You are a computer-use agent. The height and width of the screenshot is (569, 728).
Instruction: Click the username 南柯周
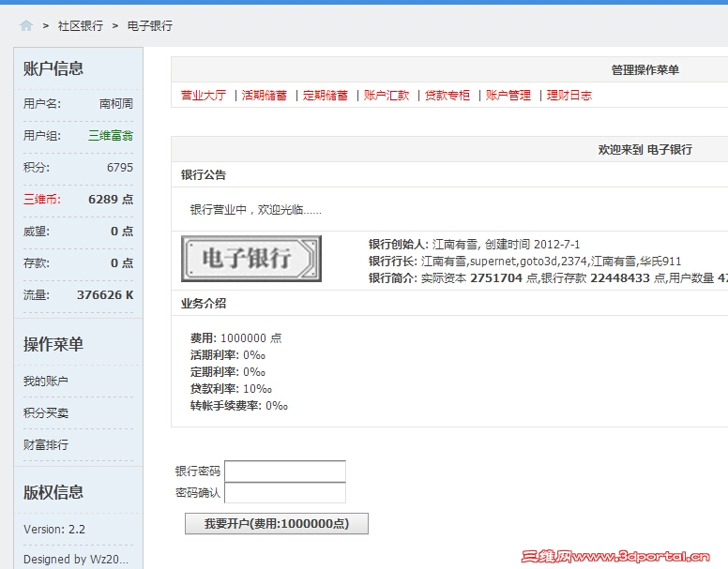pos(116,103)
